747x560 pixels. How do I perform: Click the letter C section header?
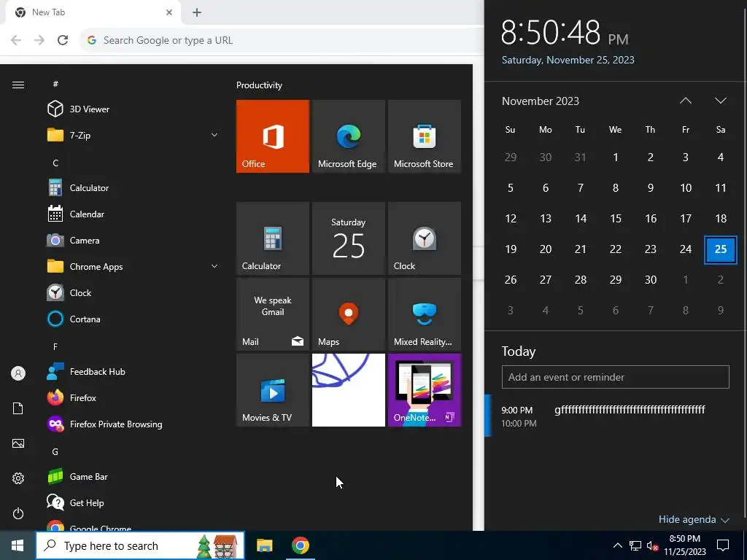coord(55,163)
